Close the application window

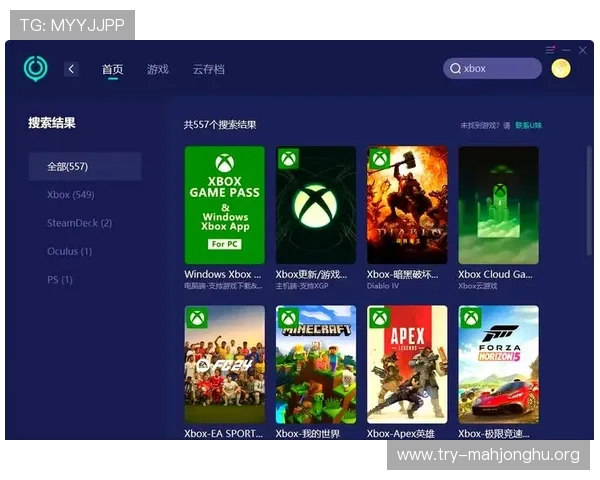582,50
